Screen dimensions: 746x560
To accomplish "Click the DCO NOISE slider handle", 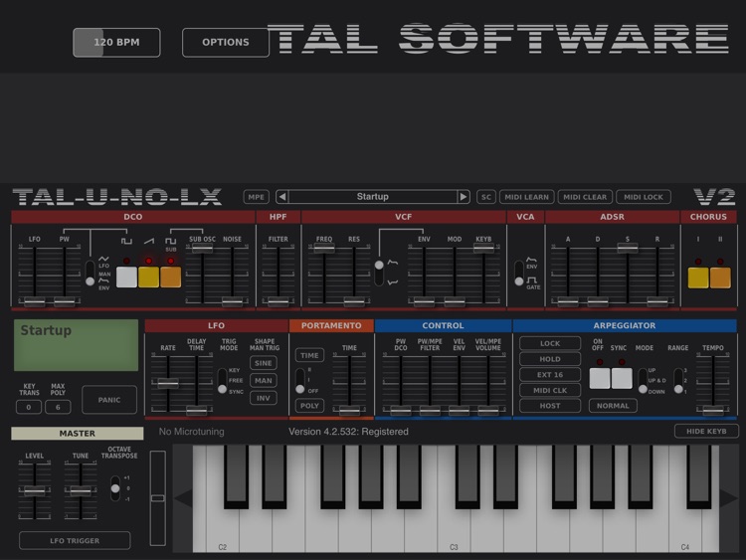I will (232, 301).
